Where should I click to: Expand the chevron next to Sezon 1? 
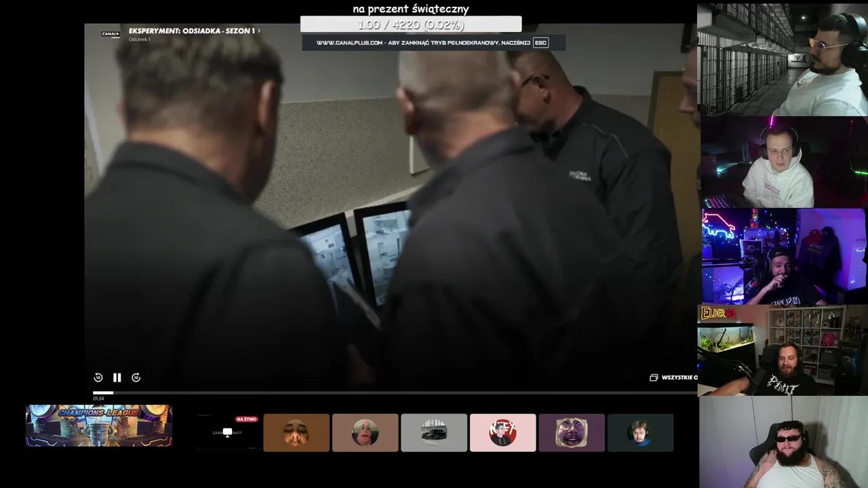click(x=258, y=31)
